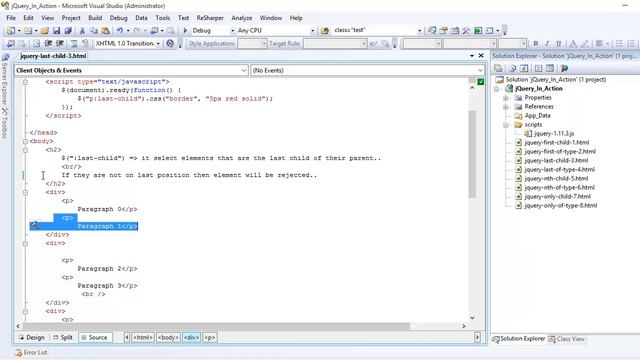Click the Open File folder icon
The height and width of the screenshot is (360, 640).
(44, 31)
